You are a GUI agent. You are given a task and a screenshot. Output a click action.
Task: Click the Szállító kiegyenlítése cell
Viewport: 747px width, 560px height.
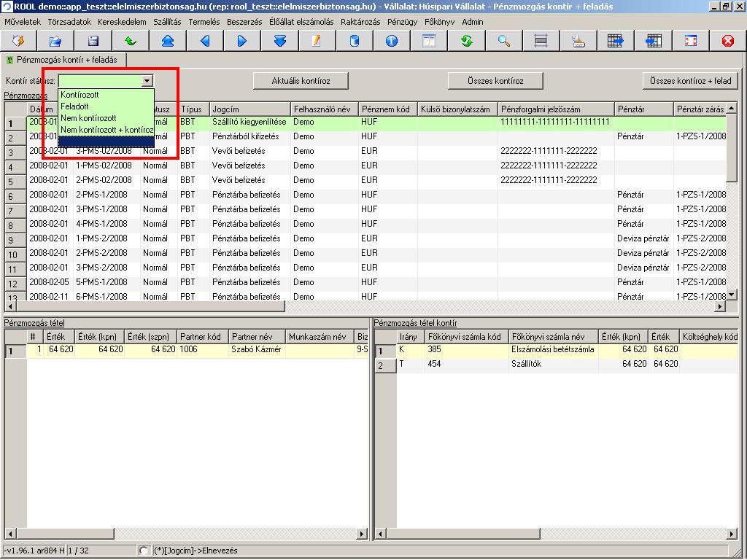[x=249, y=122]
